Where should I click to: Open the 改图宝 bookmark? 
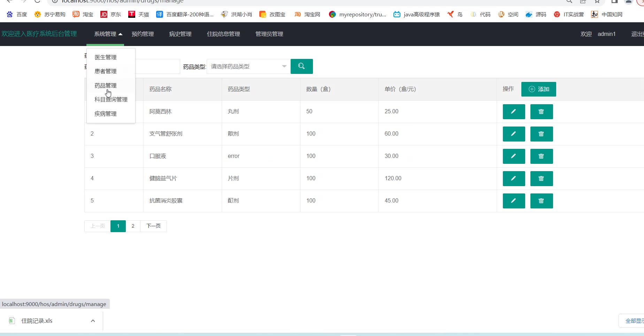pos(272,14)
